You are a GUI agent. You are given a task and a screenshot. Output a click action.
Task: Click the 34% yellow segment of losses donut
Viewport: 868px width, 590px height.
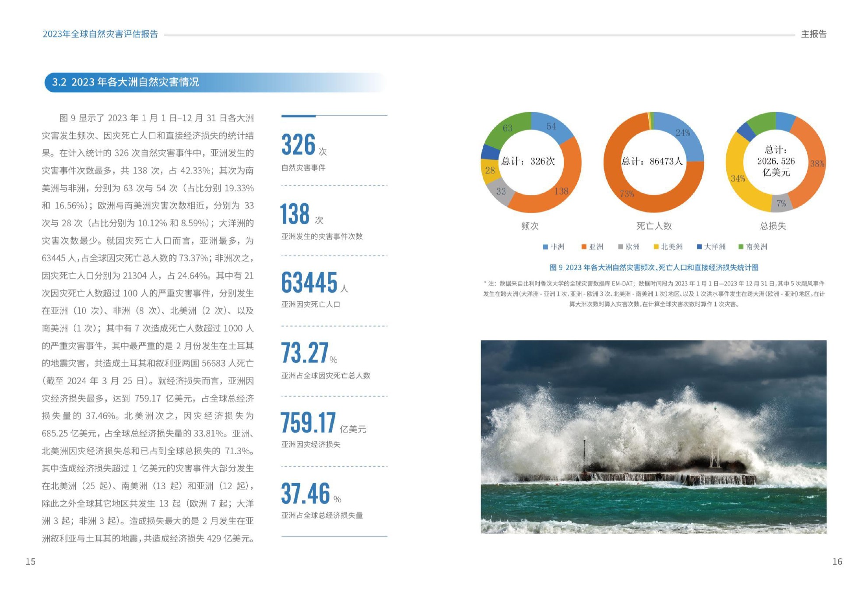[x=738, y=179]
